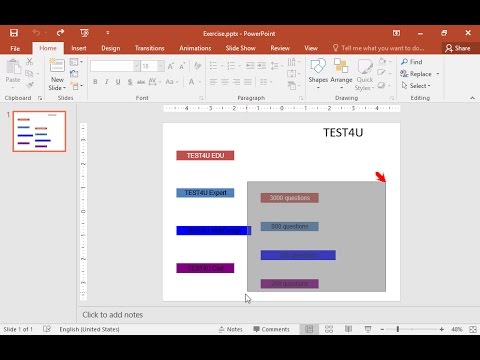Click Find in Editing group

(412, 62)
